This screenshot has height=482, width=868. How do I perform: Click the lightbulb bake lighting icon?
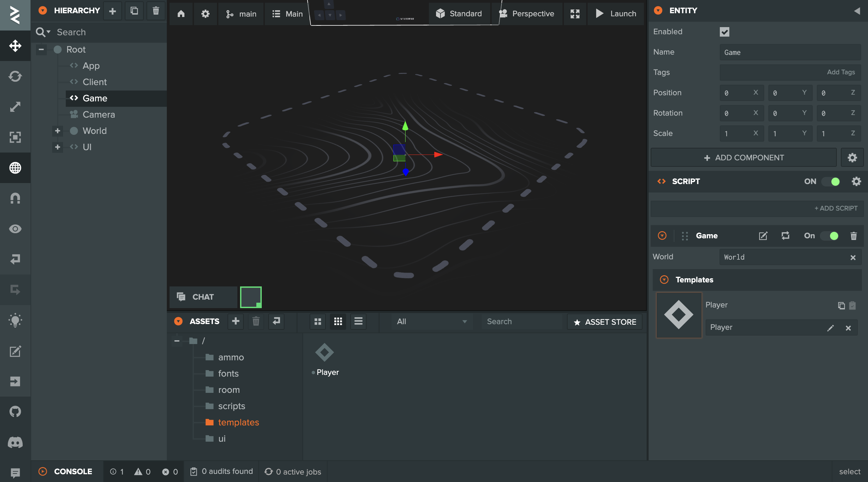[x=15, y=320]
